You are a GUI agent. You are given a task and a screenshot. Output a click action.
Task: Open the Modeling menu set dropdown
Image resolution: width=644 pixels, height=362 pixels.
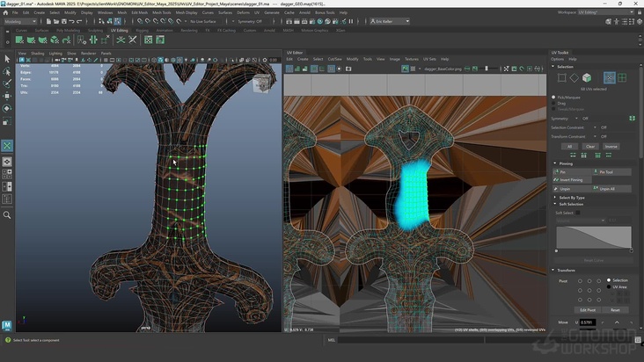(x=22, y=21)
